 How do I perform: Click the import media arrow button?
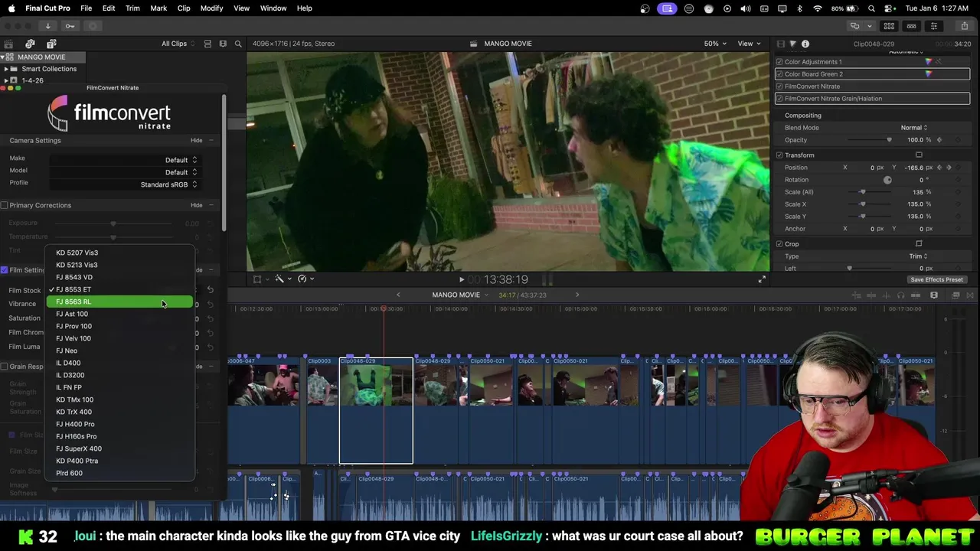[x=47, y=26]
